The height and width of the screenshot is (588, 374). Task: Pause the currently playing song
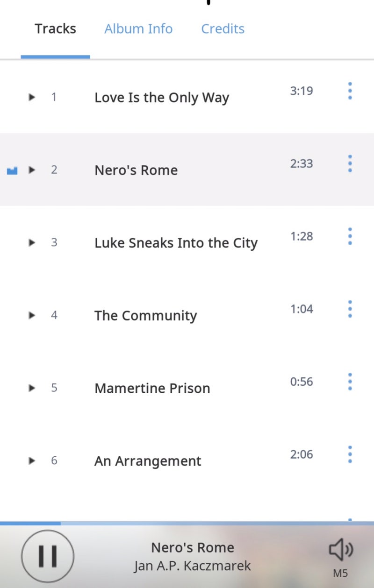tap(48, 556)
